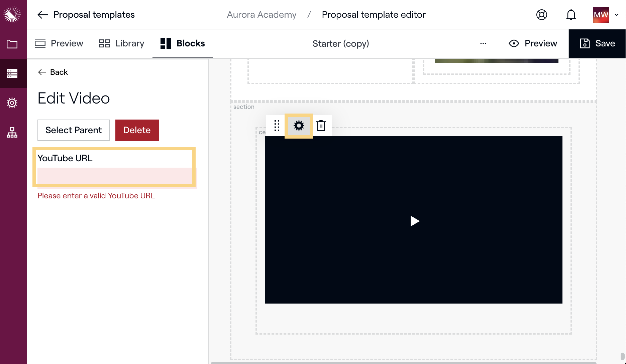Open the notifications bell
The height and width of the screenshot is (364, 626).
coord(571,15)
